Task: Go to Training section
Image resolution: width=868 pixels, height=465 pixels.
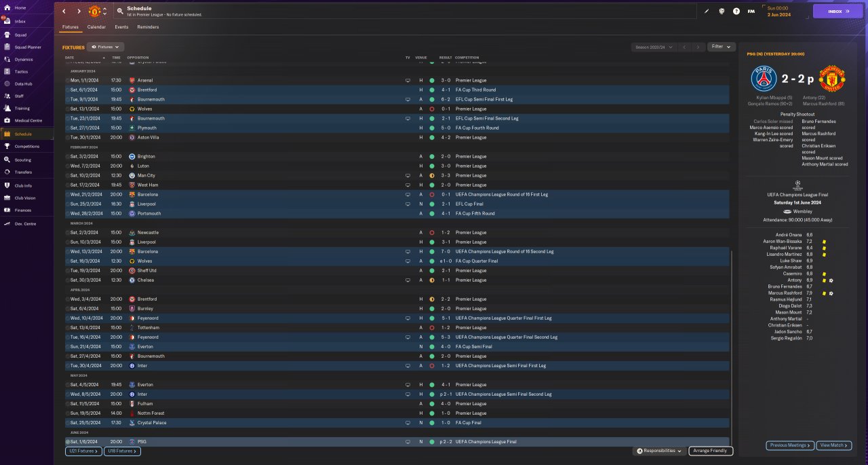Action: click(x=22, y=108)
